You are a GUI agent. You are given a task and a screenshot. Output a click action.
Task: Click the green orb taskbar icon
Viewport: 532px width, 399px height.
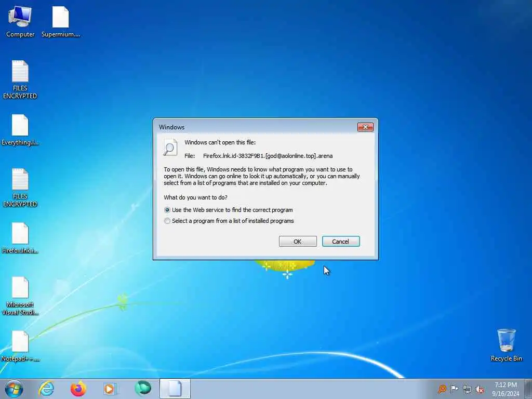click(x=143, y=389)
